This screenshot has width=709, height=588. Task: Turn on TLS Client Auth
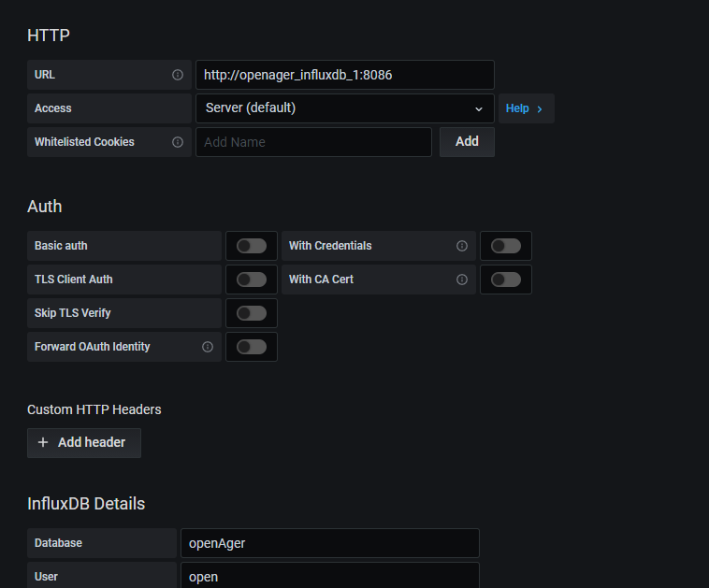251,280
